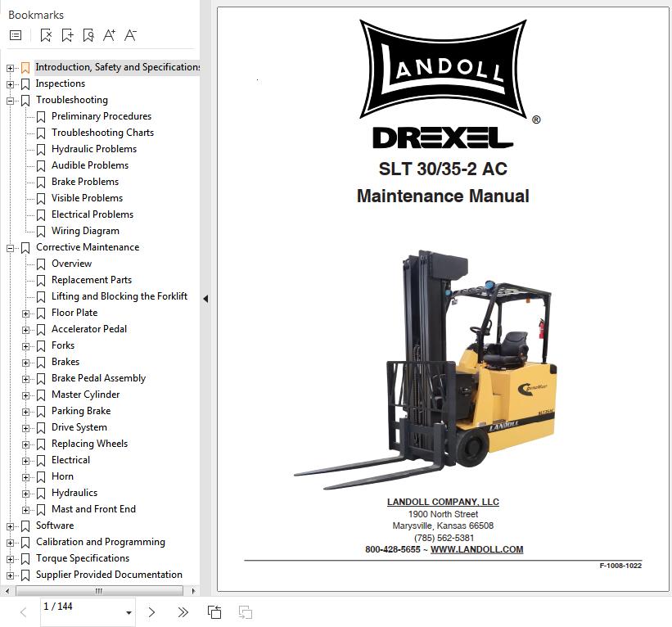Click the bookmarks scroll left arrow

click(x=7, y=591)
